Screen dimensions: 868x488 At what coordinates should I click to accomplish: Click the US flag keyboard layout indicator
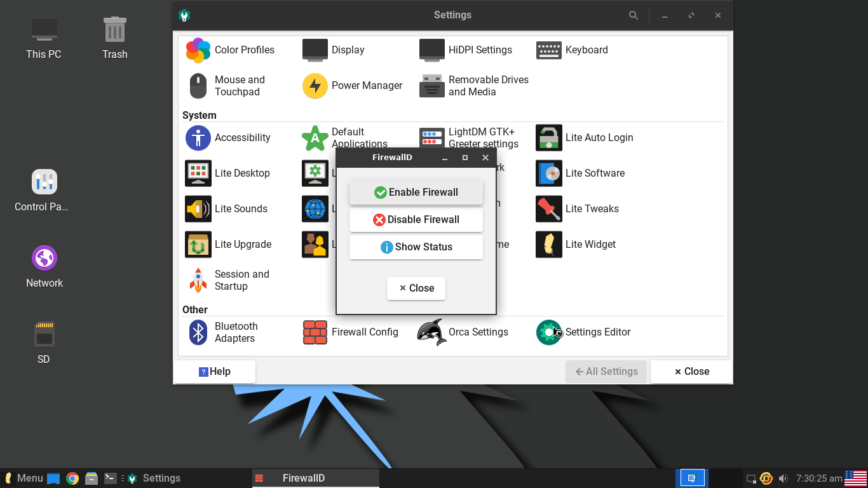856,478
